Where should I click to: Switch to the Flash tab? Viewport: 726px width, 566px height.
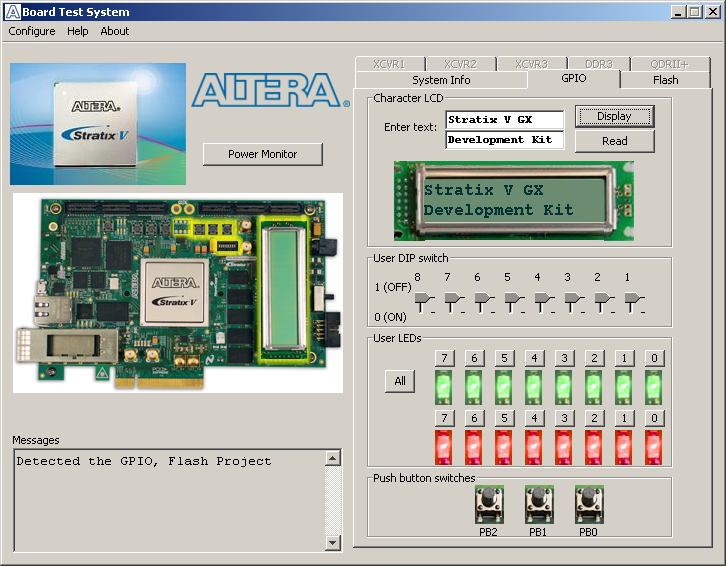click(x=665, y=80)
